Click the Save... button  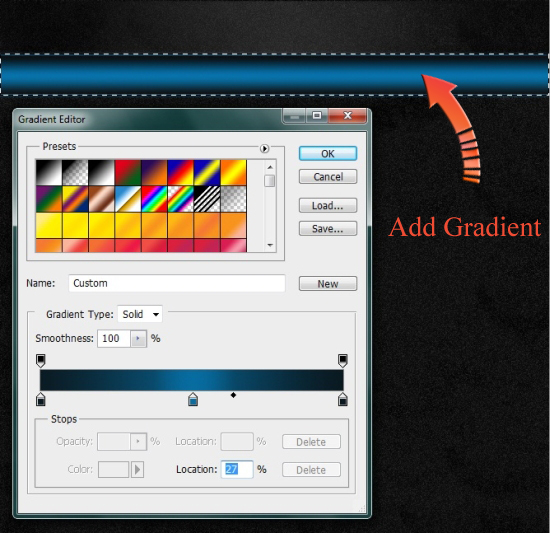click(328, 229)
